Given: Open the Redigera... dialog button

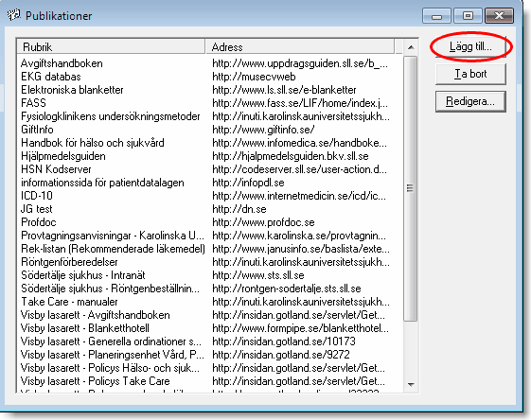Looking at the screenshot, I should click(470, 101).
